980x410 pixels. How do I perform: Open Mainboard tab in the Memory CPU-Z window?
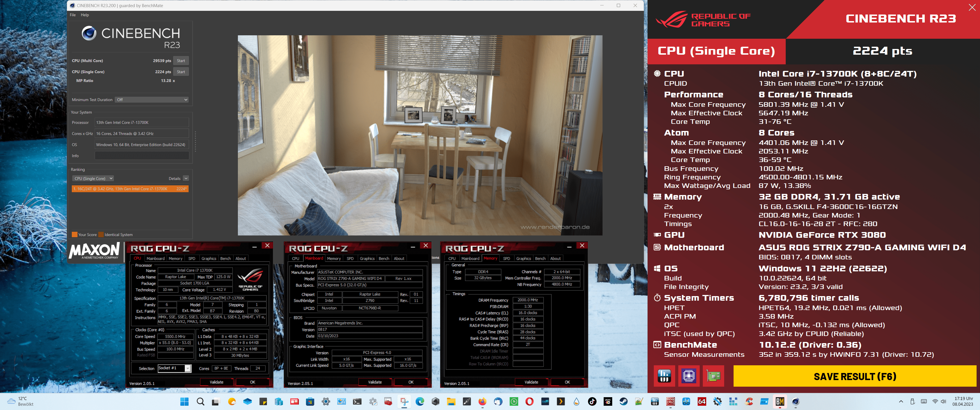470,258
